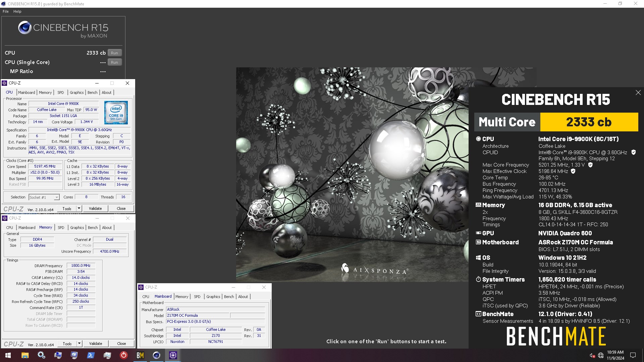Click the Multiplier value x52.0 (8.0 - 50.0)
The height and width of the screenshot is (362, 644).
(x=45, y=172)
